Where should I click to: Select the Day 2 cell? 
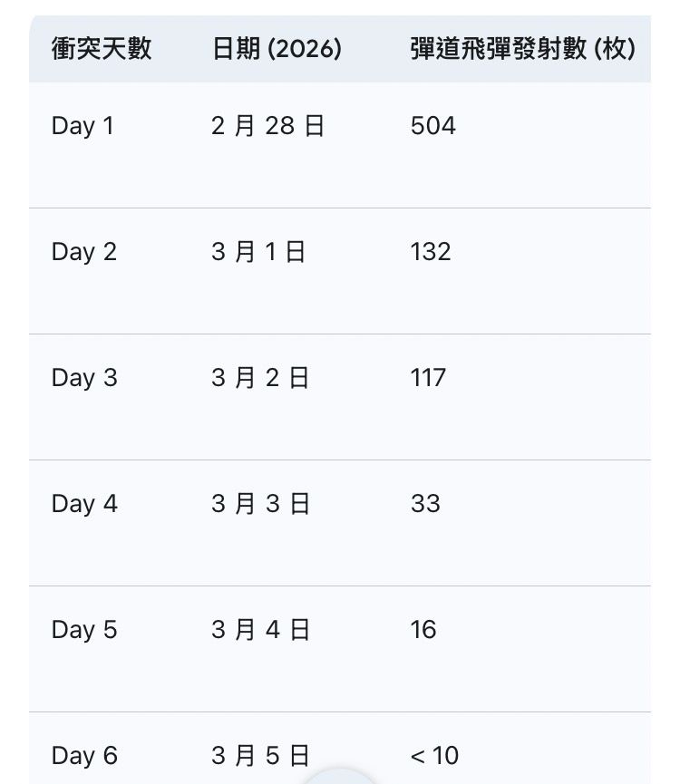pos(83,252)
